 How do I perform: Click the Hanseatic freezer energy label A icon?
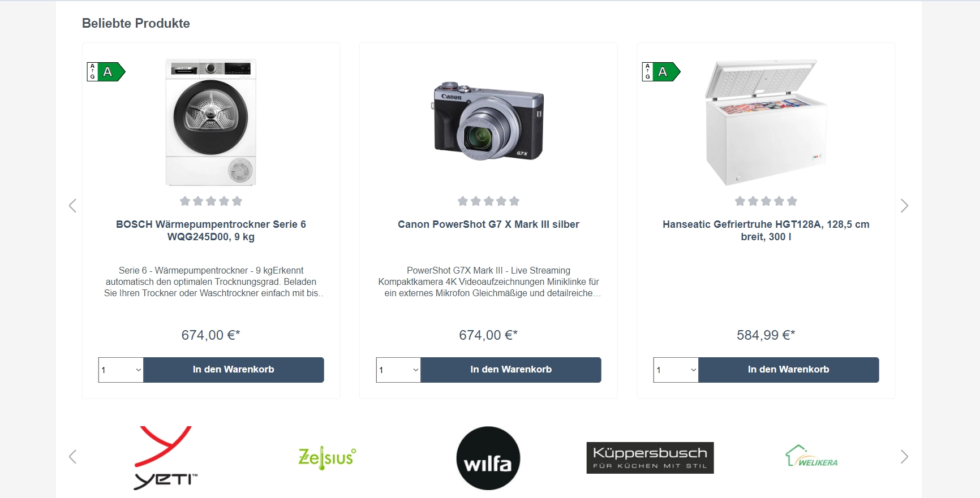tap(661, 72)
